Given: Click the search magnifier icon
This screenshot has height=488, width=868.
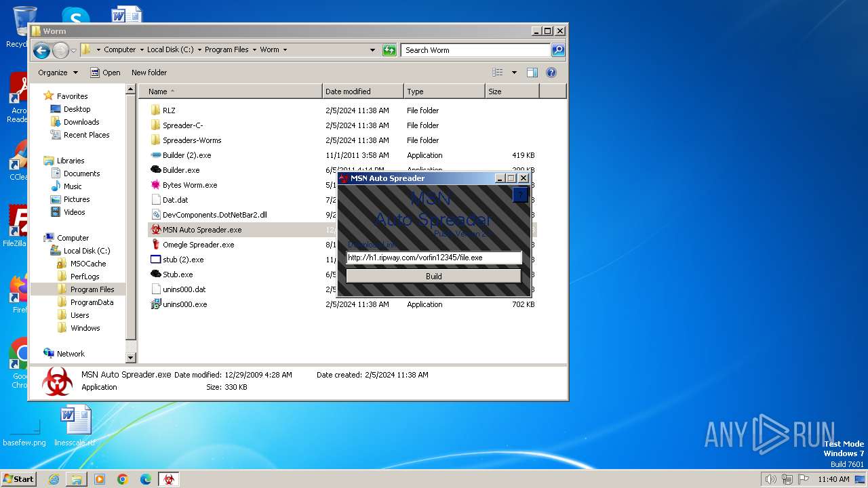Looking at the screenshot, I should (557, 50).
